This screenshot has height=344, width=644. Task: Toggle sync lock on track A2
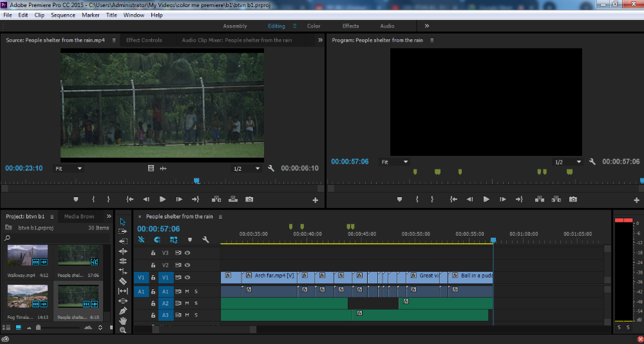coord(178,303)
